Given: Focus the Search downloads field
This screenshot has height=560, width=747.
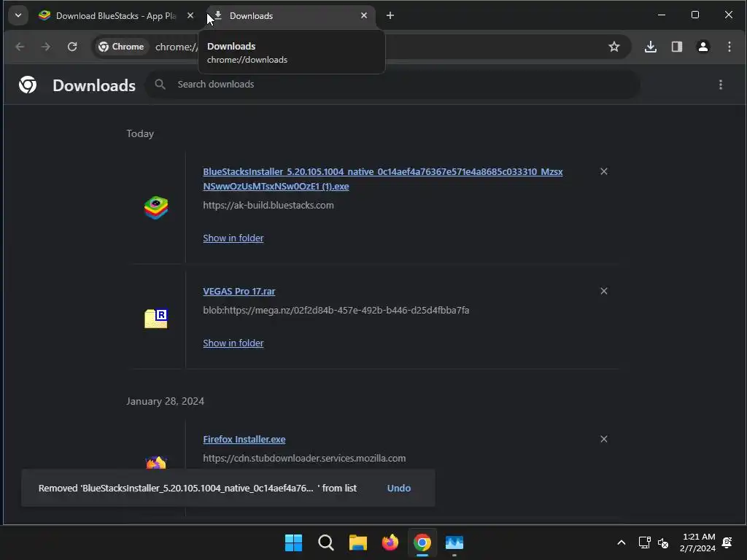Looking at the screenshot, I should [x=392, y=85].
